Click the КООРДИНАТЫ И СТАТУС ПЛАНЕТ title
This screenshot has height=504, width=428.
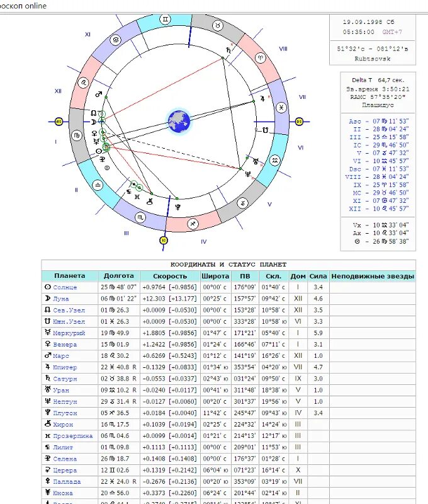pos(228,265)
